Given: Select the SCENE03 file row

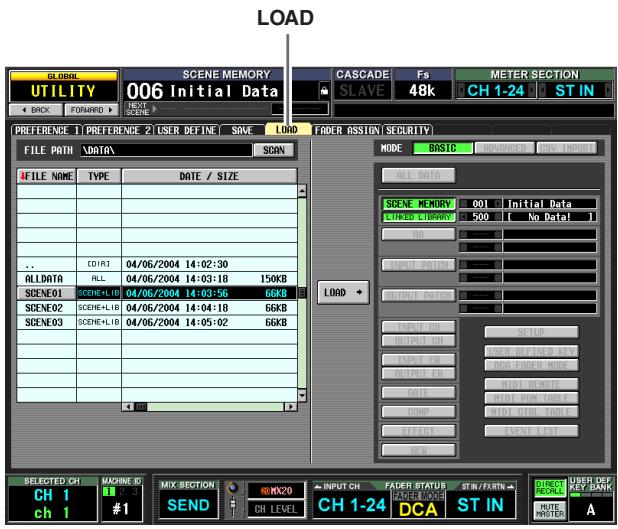Looking at the screenshot, I should (x=157, y=322).
